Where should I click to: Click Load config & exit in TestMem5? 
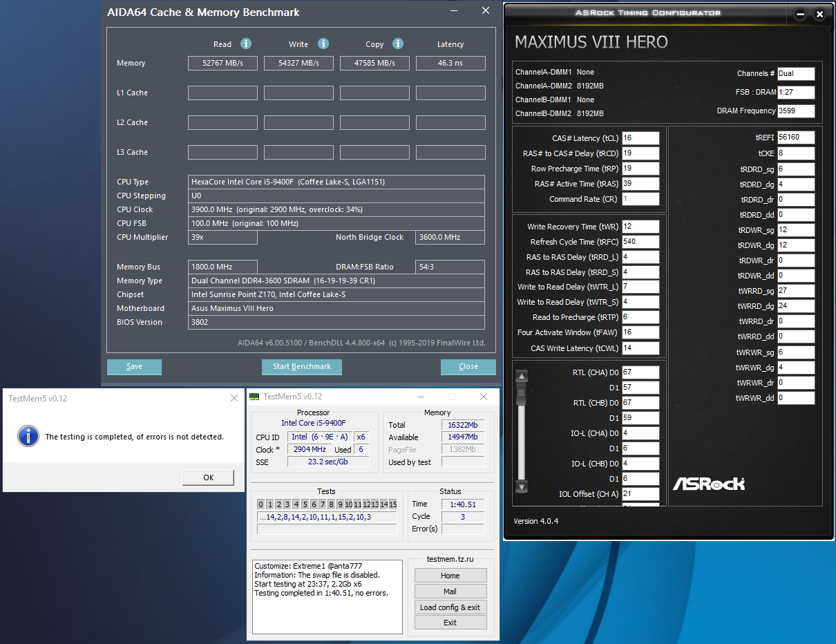click(450, 607)
